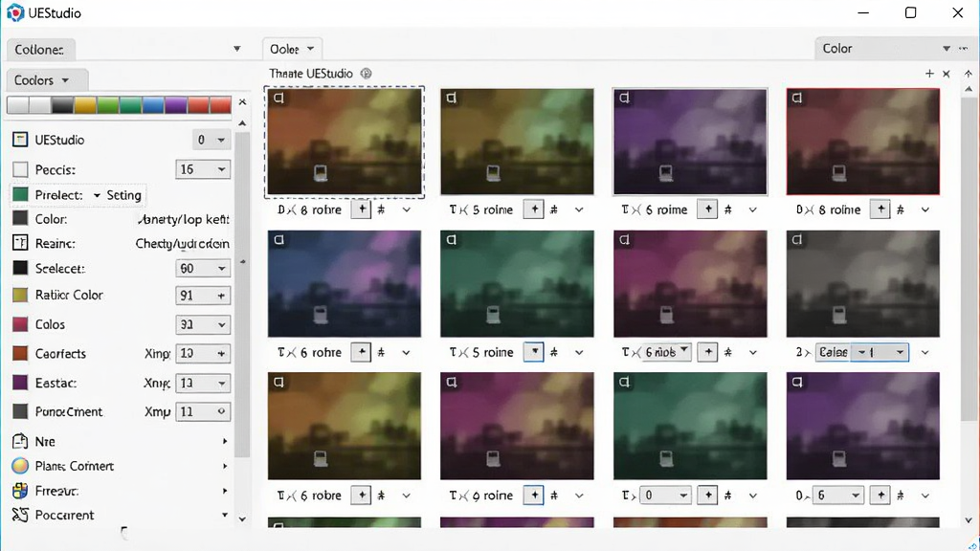Click the UEStudio row icon in sidebar
The height and width of the screenshot is (551, 980).
pos(20,140)
